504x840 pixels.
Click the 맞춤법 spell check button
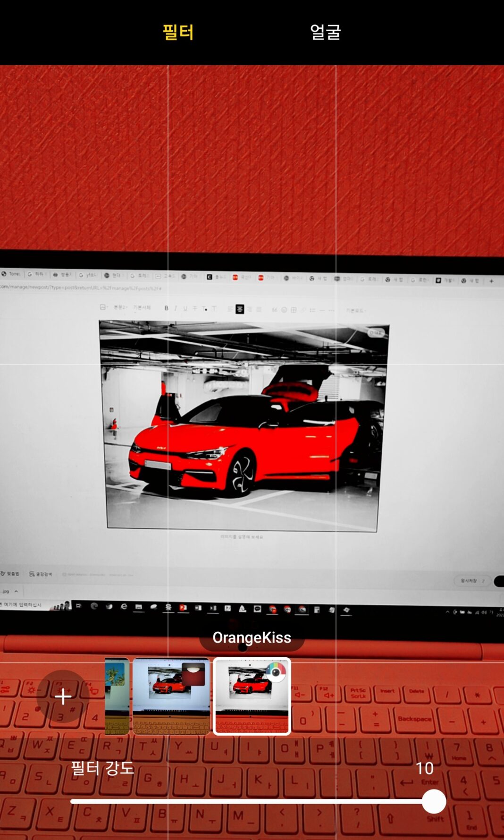10,573
